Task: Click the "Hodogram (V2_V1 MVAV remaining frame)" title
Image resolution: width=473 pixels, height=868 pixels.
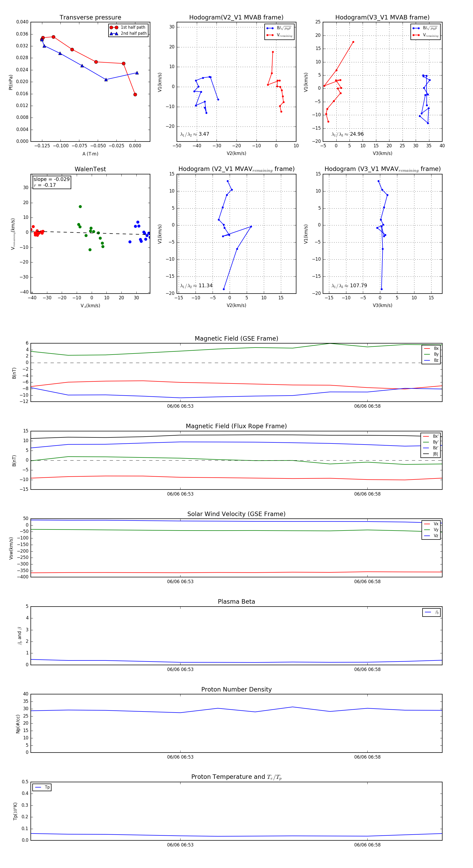Action: pos(236,169)
